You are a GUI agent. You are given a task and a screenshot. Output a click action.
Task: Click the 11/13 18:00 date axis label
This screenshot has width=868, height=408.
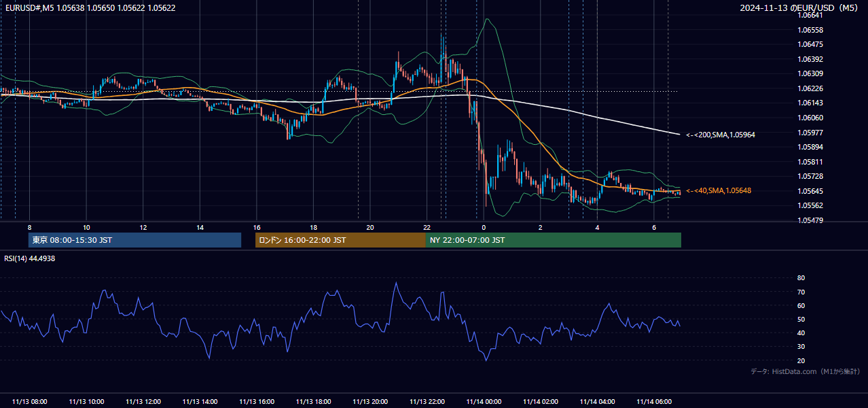coord(313,402)
